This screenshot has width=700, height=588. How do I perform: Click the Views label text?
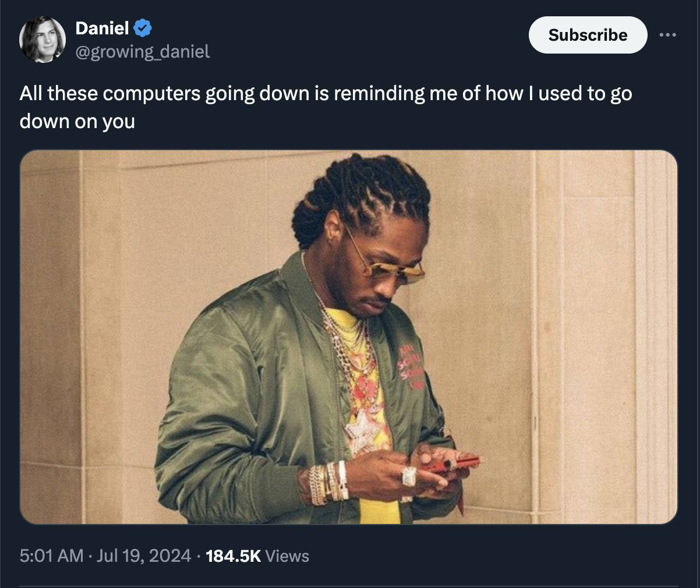click(287, 556)
